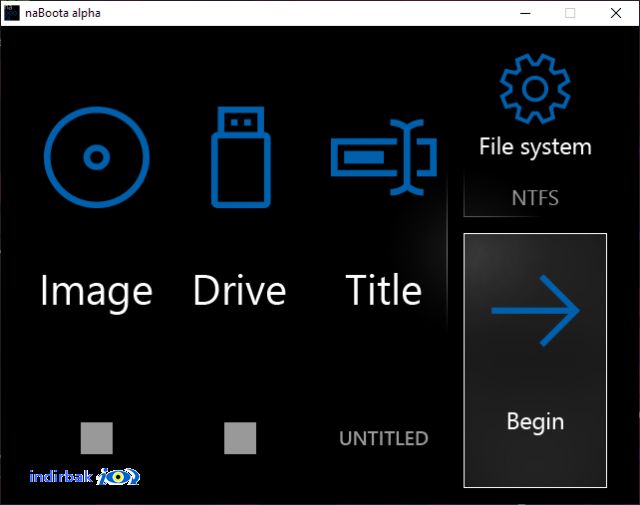
Task: Click the "Drive" label text
Action: coord(240,290)
